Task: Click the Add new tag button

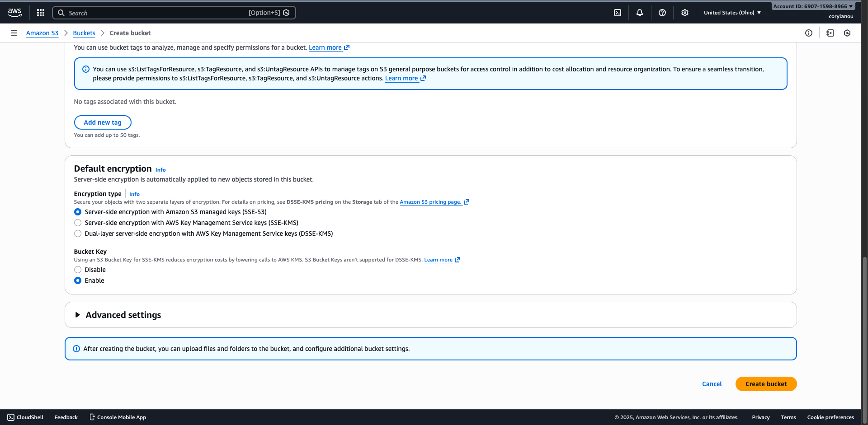Action: click(102, 122)
